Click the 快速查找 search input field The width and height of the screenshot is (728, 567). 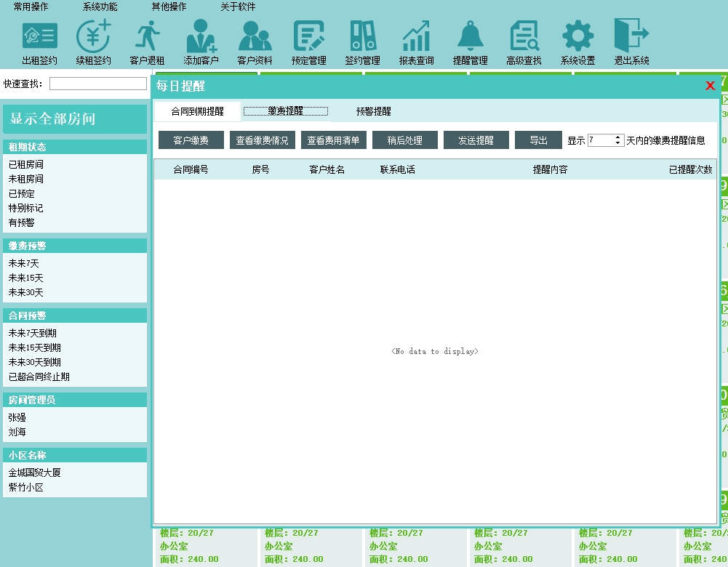tap(98, 84)
